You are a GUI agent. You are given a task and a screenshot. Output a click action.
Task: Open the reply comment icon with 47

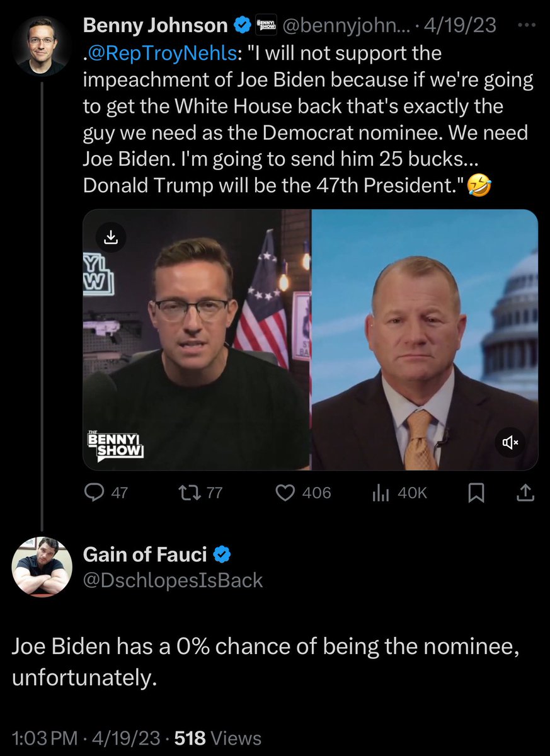click(x=106, y=493)
